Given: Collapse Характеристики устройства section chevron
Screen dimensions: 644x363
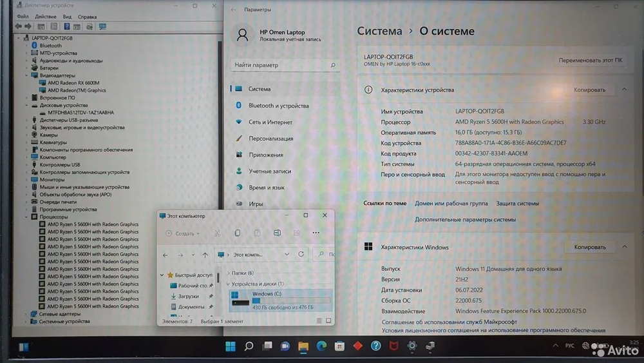Looking at the screenshot, I should pyautogui.click(x=624, y=89).
